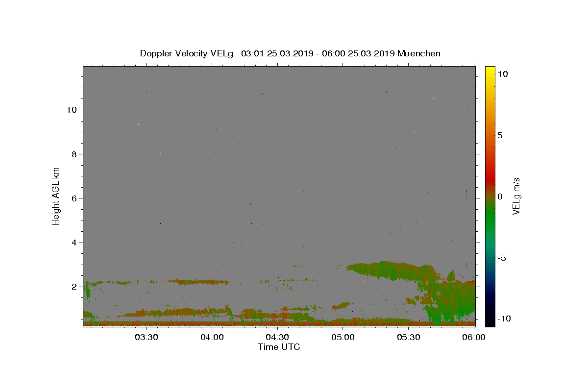Click the colorbar tick label -10

tap(503, 318)
